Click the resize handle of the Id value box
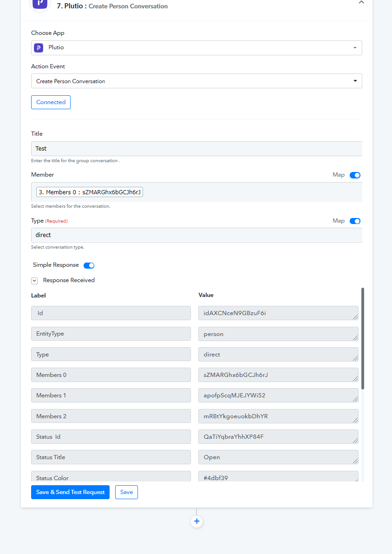The width and height of the screenshot is (392, 554). coord(355,317)
